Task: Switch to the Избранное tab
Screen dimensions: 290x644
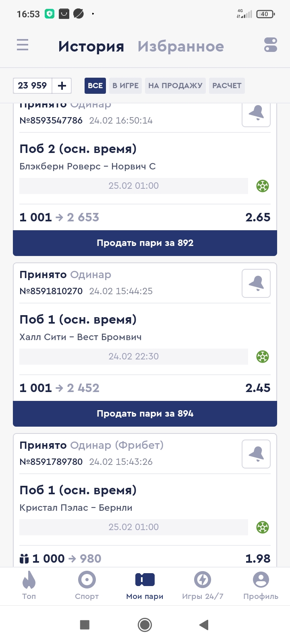Action: pyautogui.click(x=180, y=47)
